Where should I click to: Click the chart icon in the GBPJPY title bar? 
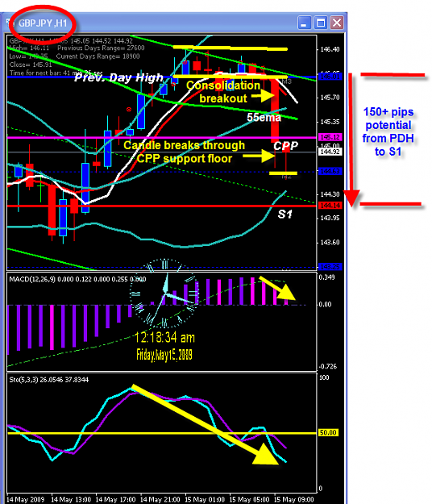(x=10, y=23)
